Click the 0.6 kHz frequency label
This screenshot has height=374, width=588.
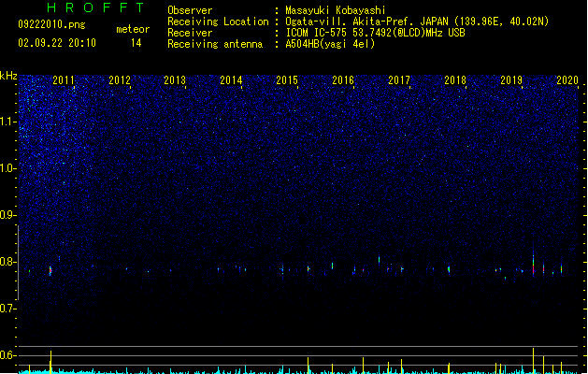point(8,355)
